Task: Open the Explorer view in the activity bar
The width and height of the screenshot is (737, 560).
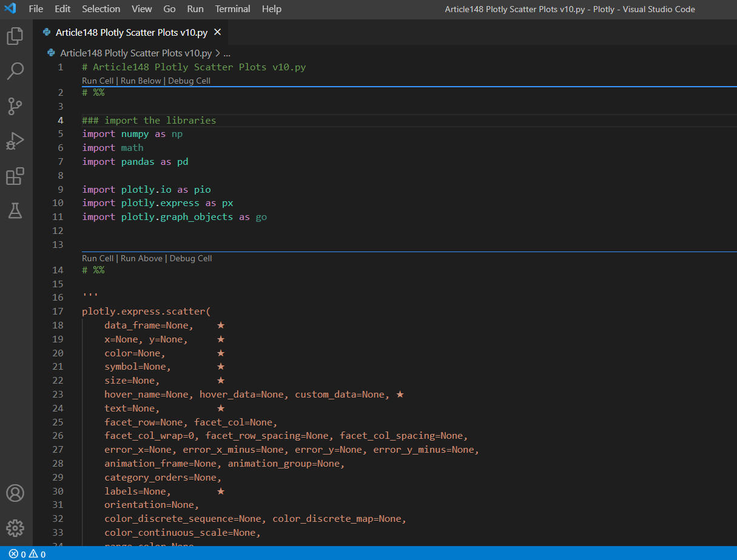Action: point(15,36)
